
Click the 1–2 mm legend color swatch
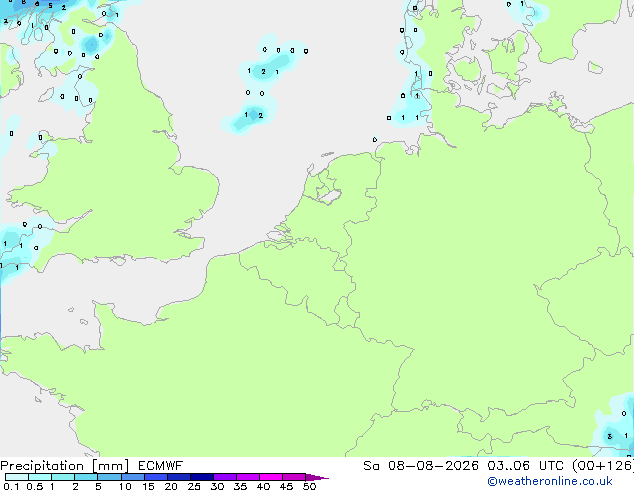click(63, 477)
